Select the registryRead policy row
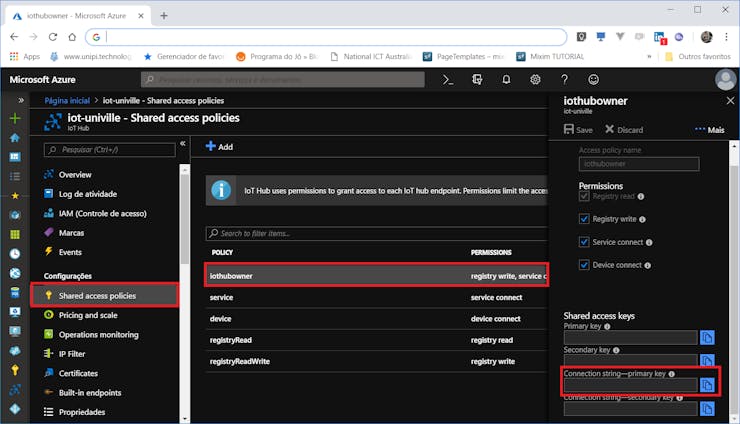Viewport: 740px width, 424px height. [x=376, y=340]
